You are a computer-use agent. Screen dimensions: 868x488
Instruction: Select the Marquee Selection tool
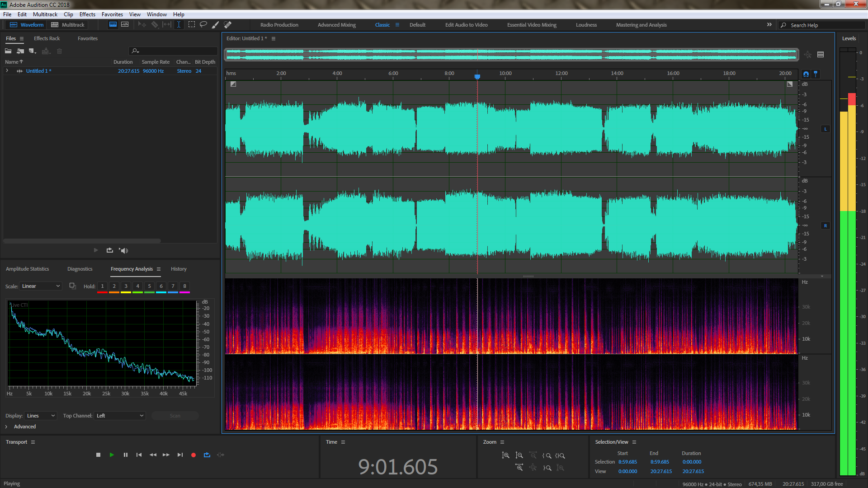tap(192, 25)
